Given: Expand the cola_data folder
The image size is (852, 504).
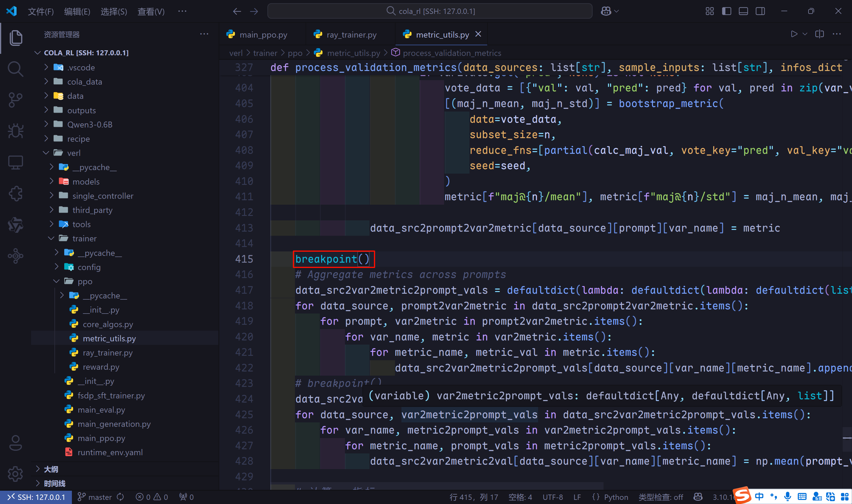Looking at the screenshot, I should 85,82.
